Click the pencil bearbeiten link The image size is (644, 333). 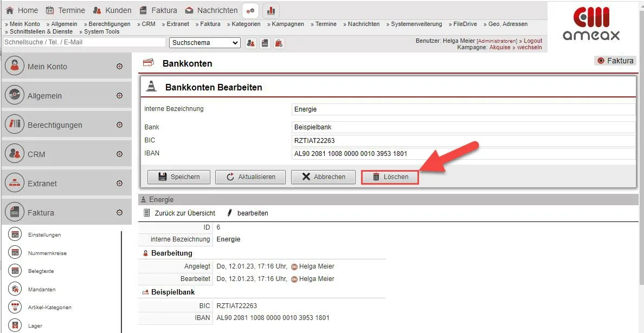tap(248, 213)
